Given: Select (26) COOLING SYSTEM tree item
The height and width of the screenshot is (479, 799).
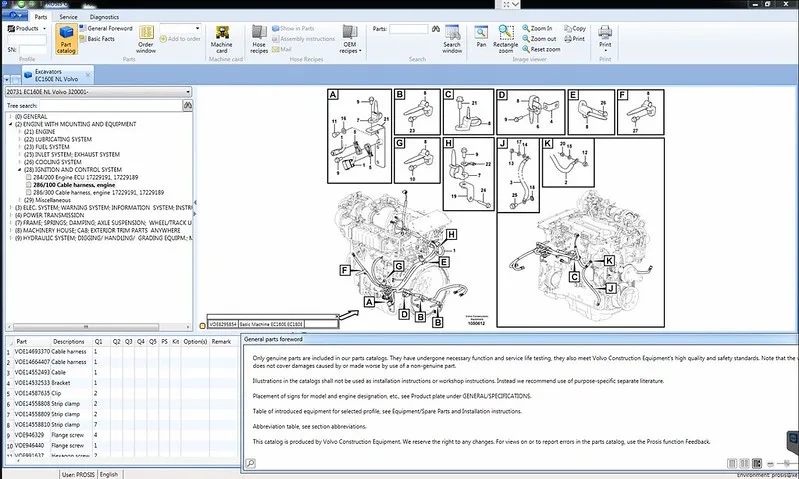Looking at the screenshot, I should pos(52,162).
